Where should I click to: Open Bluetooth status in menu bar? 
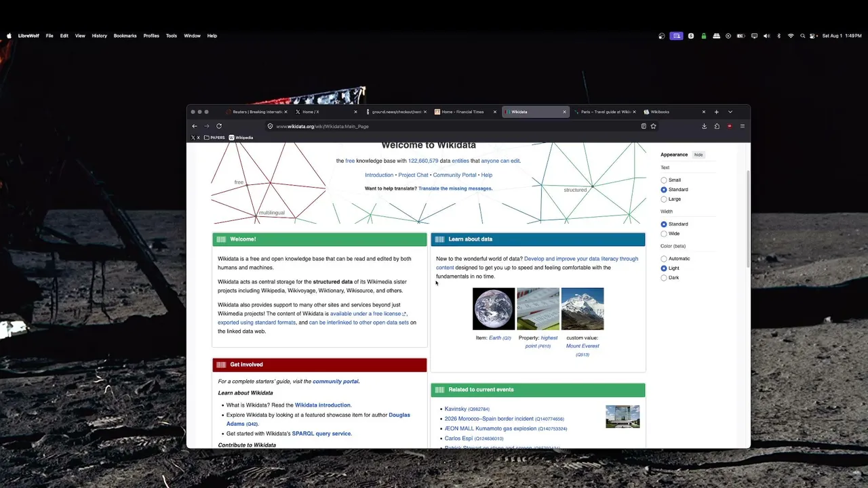tap(778, 36)
